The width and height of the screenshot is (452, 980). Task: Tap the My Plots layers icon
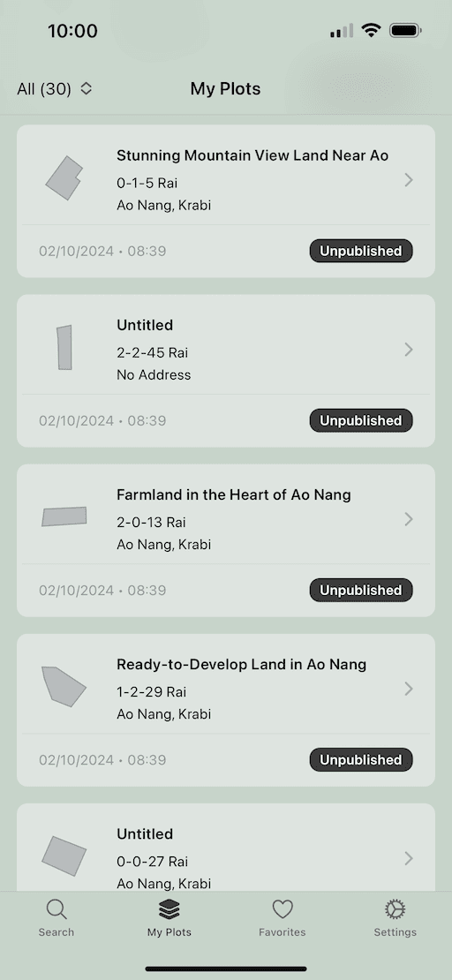(169, 909)
